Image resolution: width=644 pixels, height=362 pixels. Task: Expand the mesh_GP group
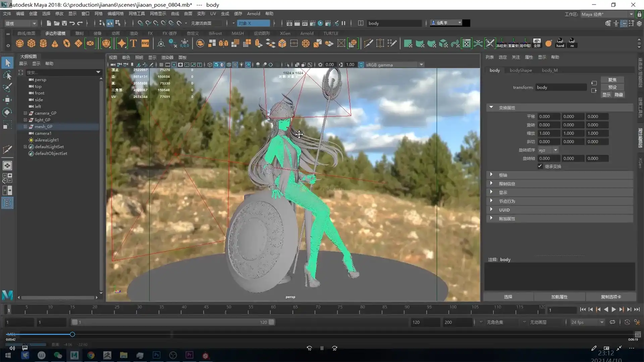click(25, 127)
